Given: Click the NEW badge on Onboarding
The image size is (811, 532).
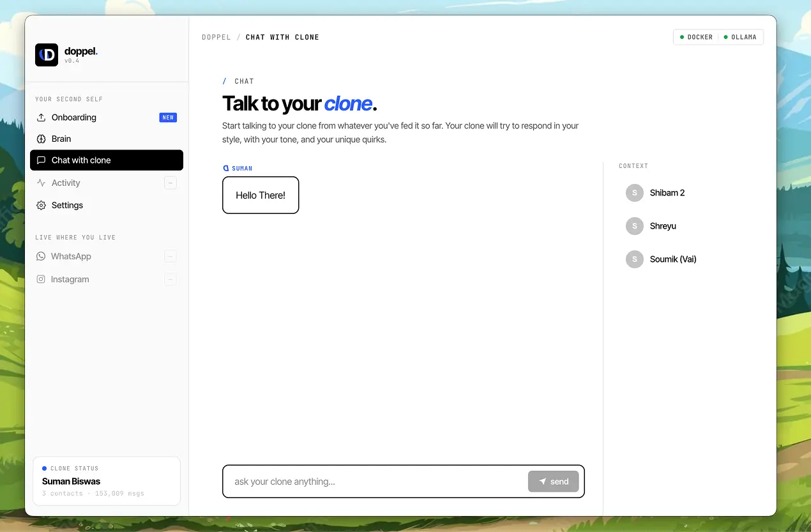Looking at the screenshot, I should point(168,118).
